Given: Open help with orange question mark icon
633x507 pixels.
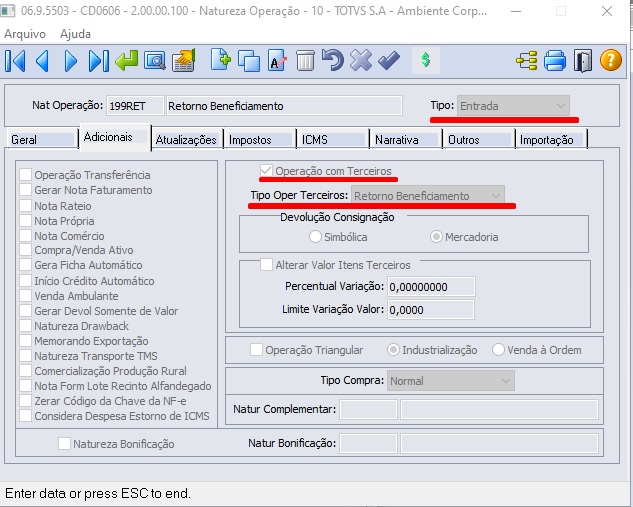Looking at the screenshot, I should click(611, 60).
